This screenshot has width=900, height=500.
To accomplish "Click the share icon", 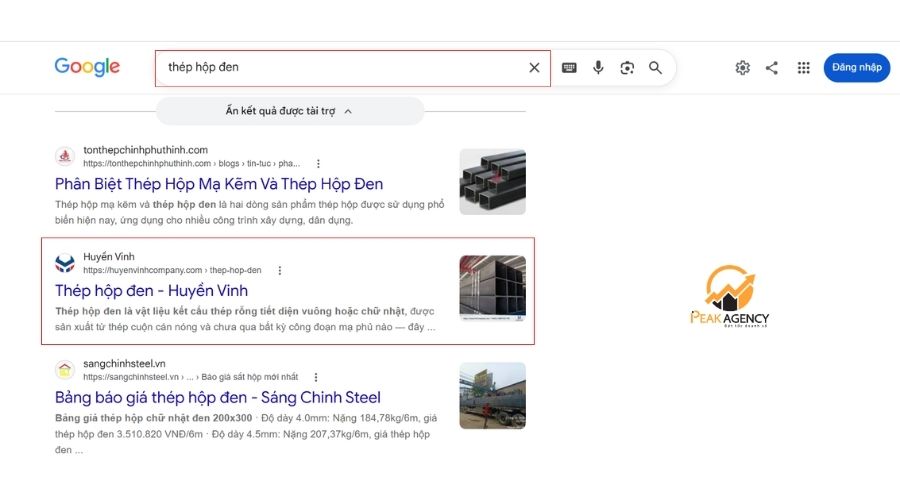I will [x=772, y=68].
